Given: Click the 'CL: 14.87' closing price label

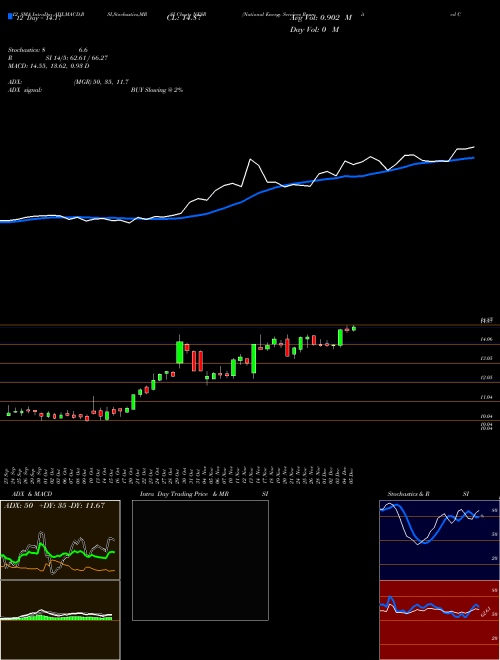Looking at the screenshot, I should pos(183,18).
